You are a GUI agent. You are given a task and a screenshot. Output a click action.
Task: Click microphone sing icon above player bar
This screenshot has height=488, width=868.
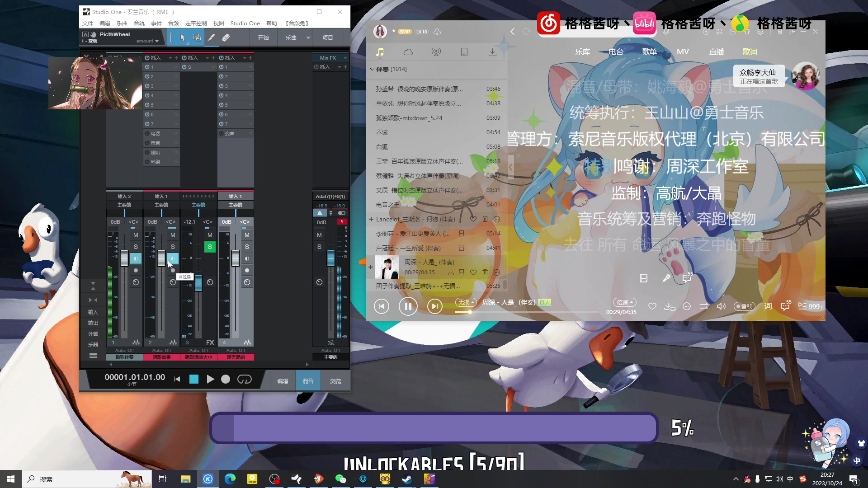click(666, 278)
